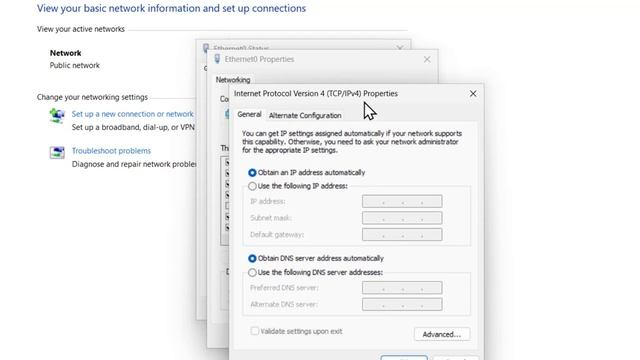Click the Subnet mask input field
The image size is (640, 360).
tap(402, 218)
